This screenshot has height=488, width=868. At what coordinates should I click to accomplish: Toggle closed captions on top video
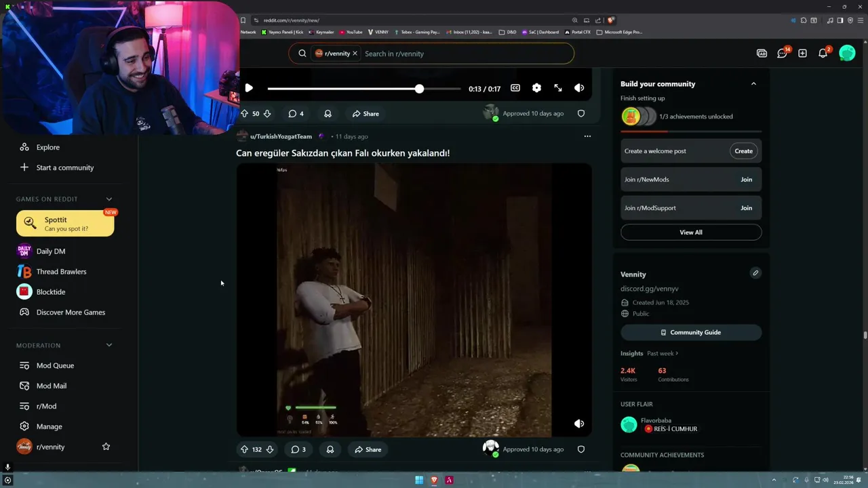515,88
